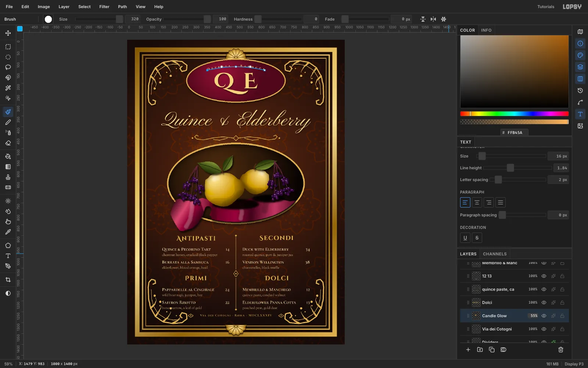Hide the Via dei Cotogni layer
Image resolution: width=588 pixels, height=368 pixels.
544,329
